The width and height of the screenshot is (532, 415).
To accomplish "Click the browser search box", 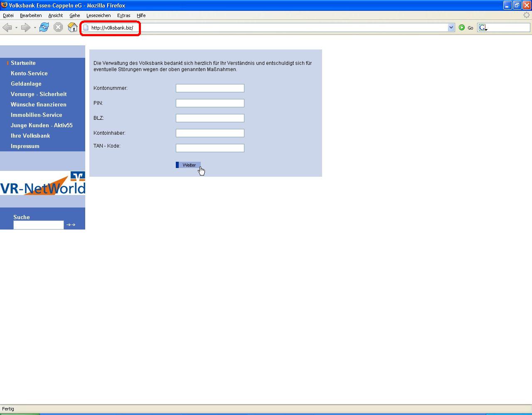I will click(509, 27).
